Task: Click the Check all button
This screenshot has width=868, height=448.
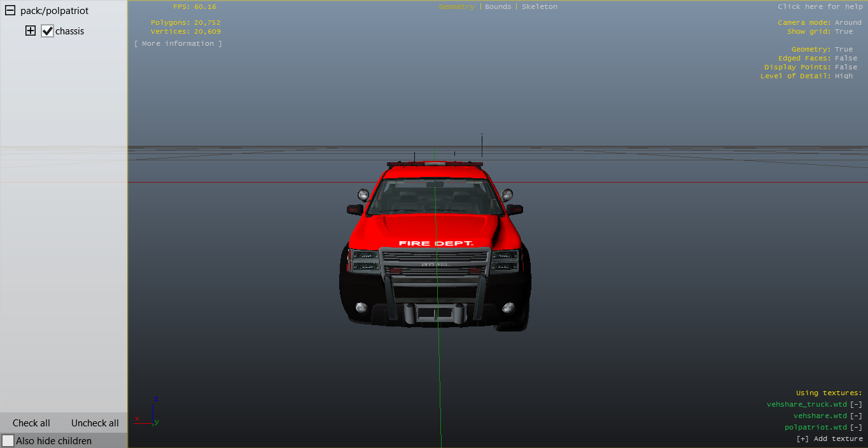Action: [x=31, y=423]
